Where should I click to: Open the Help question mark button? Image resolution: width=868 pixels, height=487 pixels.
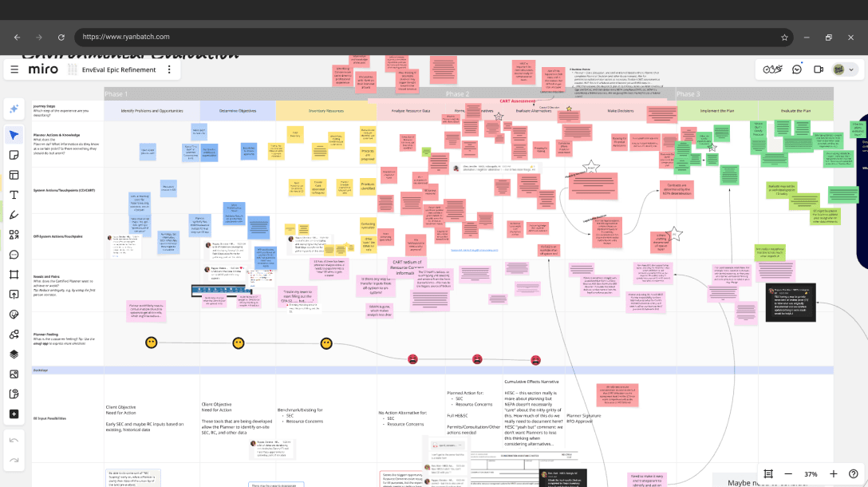coord(854,473)
